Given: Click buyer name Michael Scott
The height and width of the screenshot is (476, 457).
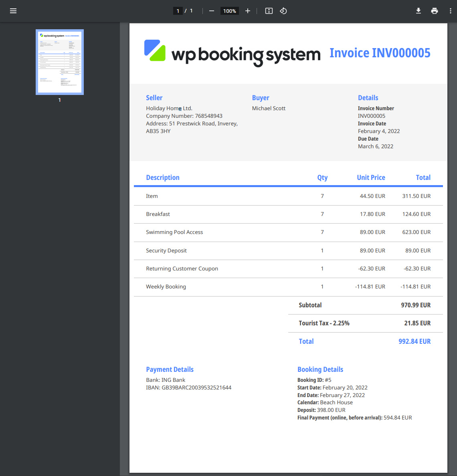Looking at the screenshot, I should tap(269, 108).
